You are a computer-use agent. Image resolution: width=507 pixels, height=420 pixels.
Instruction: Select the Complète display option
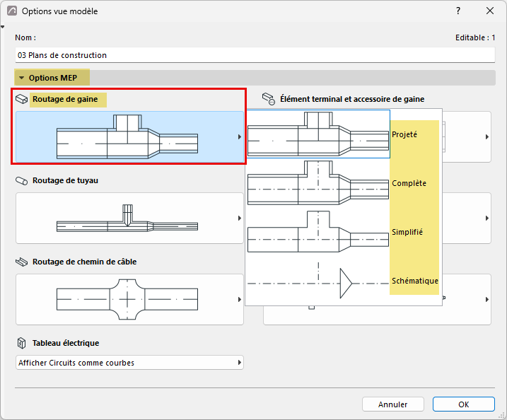pos(344,183)
